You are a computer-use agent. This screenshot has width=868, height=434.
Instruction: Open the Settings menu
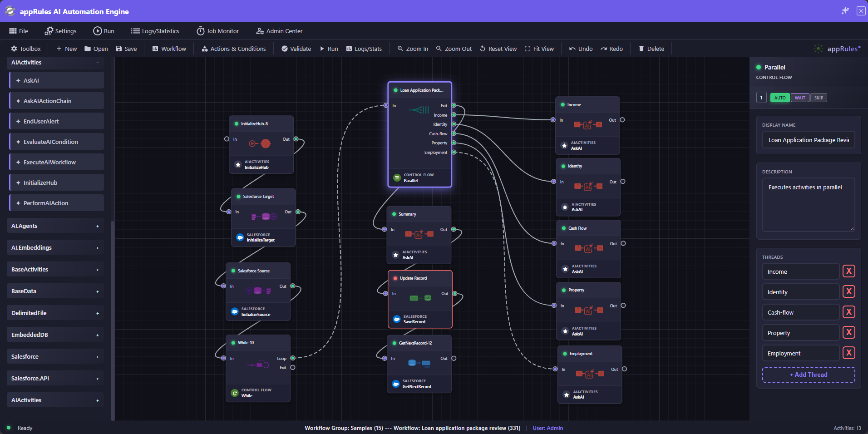click(61, 31)
